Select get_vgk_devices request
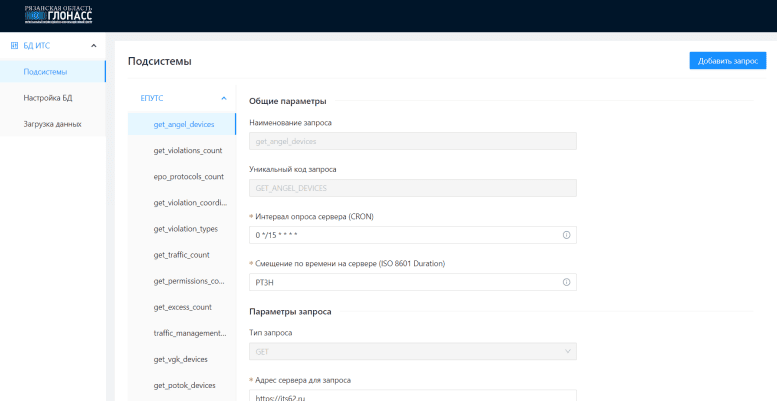 point(183,359)
